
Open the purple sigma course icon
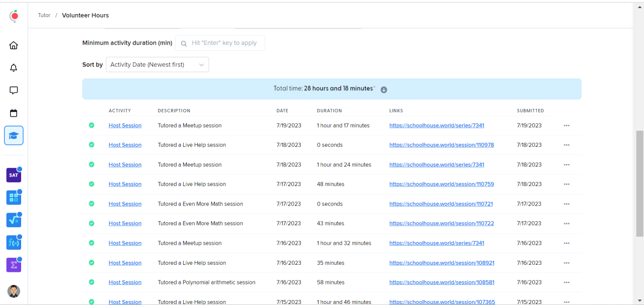(14, 265)
